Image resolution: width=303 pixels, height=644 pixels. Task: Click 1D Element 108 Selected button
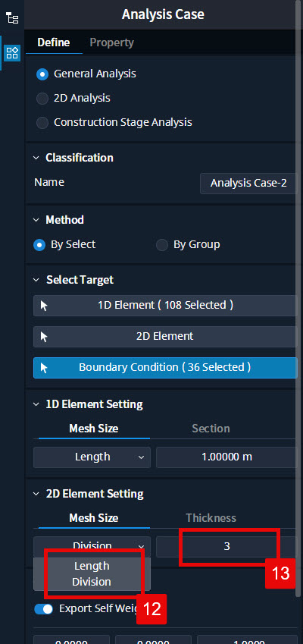(165, 306)
